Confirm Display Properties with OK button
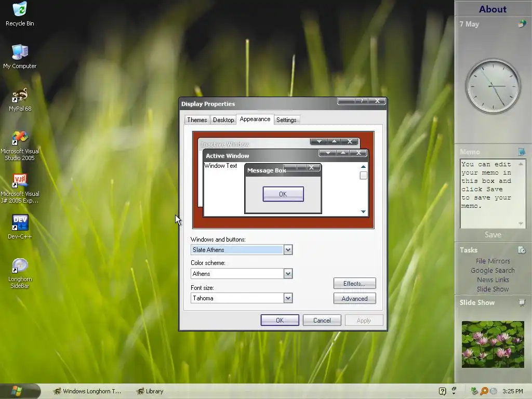 pos(280,320)
